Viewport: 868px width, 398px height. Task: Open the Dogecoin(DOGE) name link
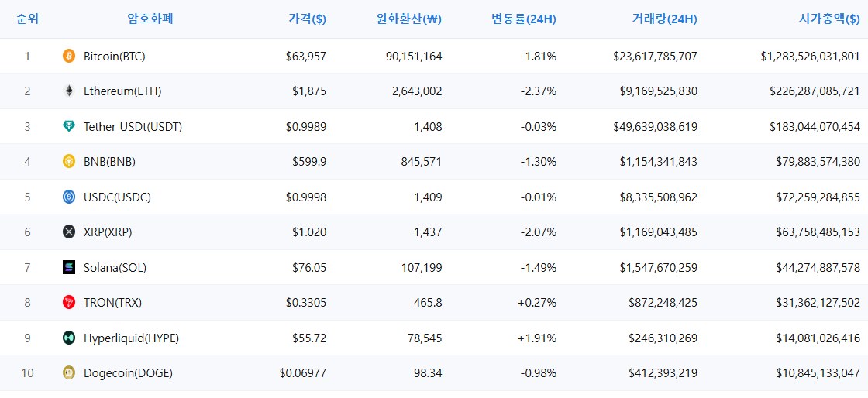129,373
